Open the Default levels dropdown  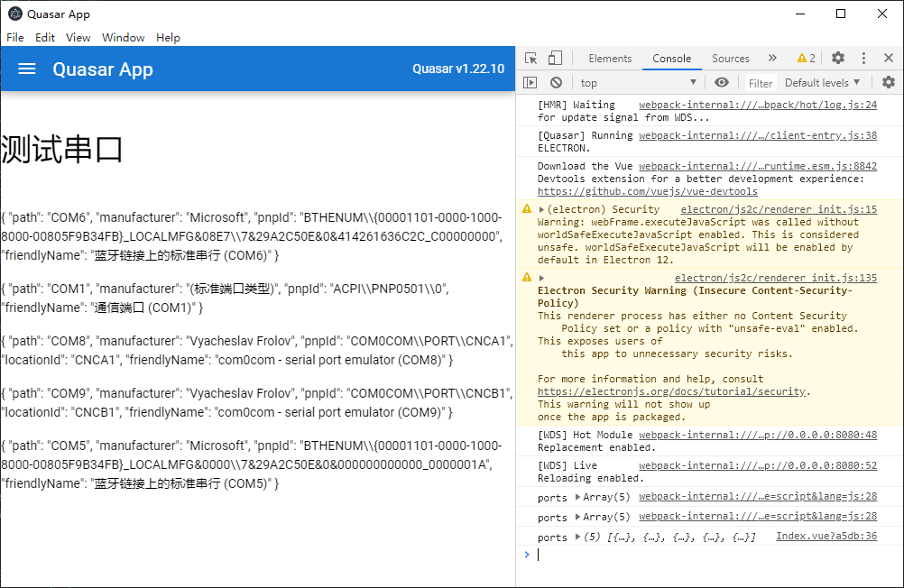822,83
